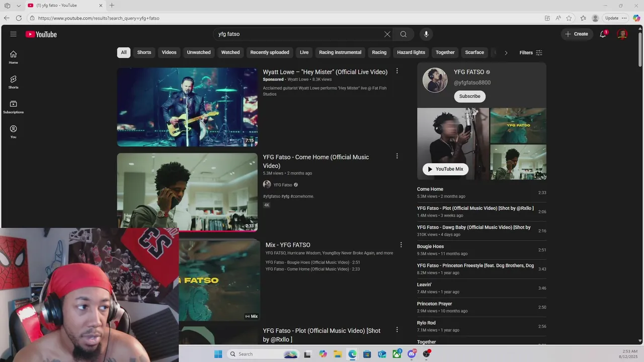Subscribe to YFG FATSO channel
The width and height of the screenshot is (644, 362).
click(x=469, y=96)
